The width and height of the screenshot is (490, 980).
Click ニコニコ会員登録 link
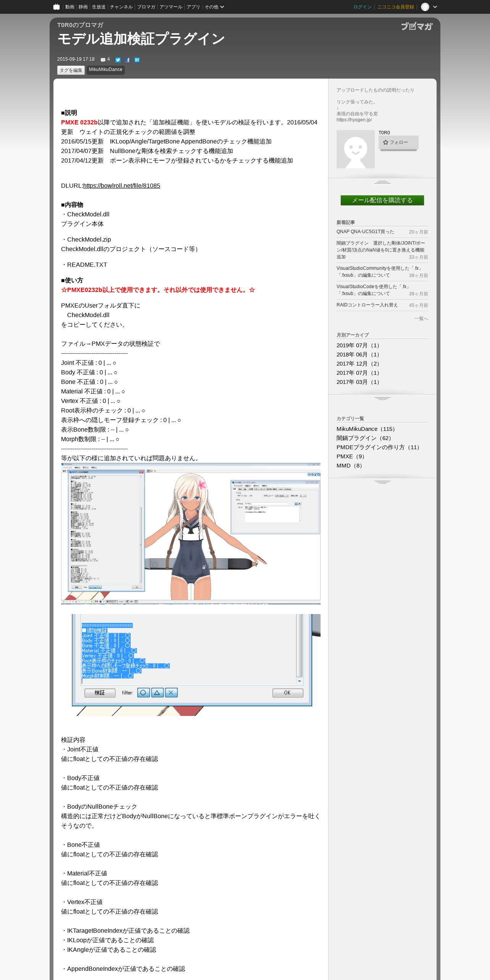click(x=396, y=7)
